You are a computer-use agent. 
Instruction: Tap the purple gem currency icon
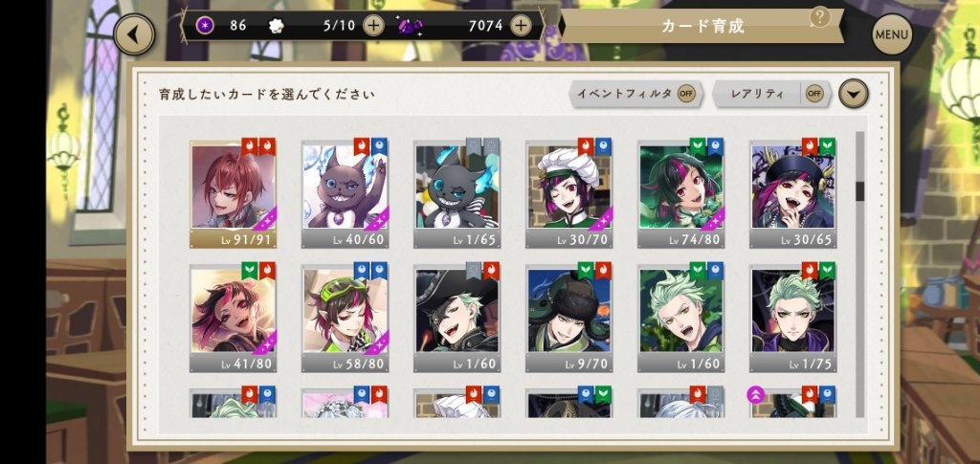coord(410,26)
